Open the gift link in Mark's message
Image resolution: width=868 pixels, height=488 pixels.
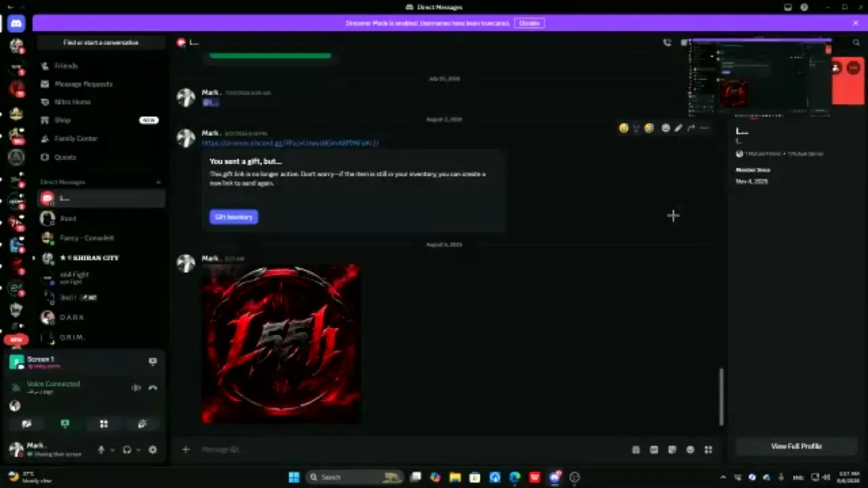point(290,143)
